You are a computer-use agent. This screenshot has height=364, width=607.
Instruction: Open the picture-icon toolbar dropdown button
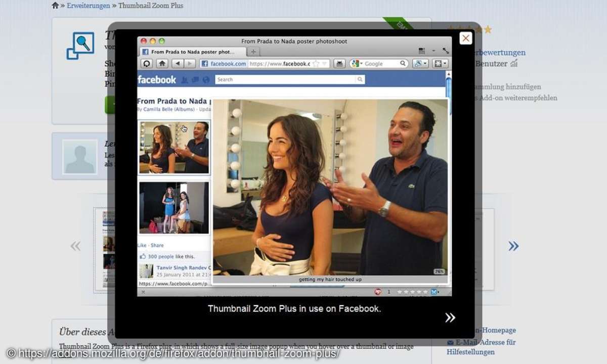(x=420, y=64)
